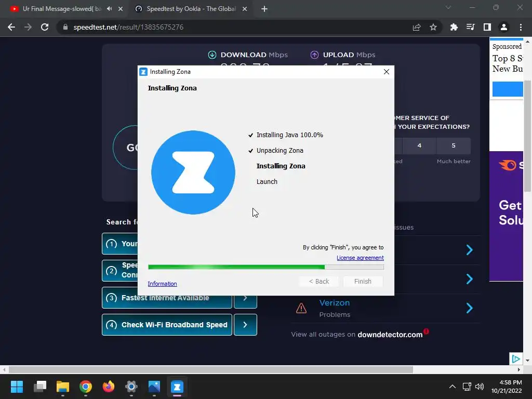Open Chrome three-dot menu
Screen dimensions: 532x399
click(521, 27)
